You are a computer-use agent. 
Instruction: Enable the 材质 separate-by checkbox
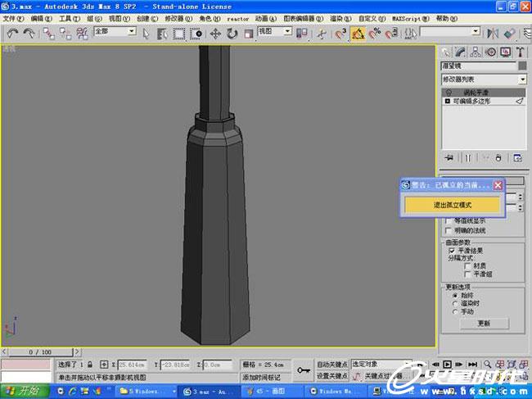point(467,266)
